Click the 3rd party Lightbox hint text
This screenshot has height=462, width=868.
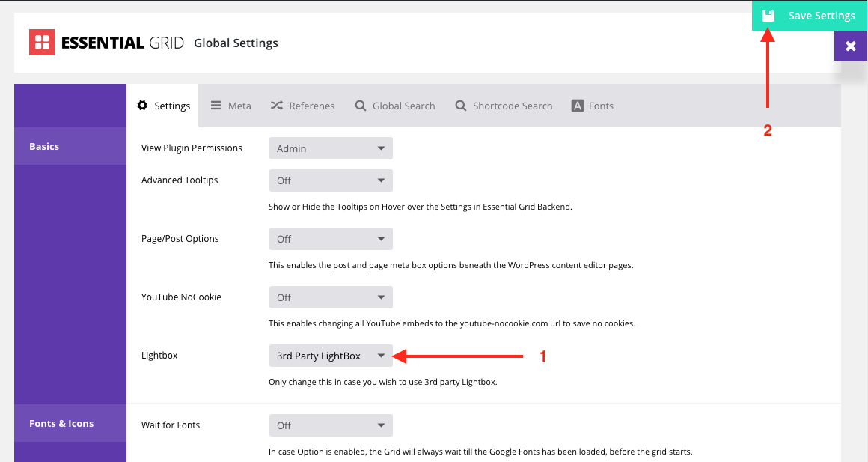382,382
